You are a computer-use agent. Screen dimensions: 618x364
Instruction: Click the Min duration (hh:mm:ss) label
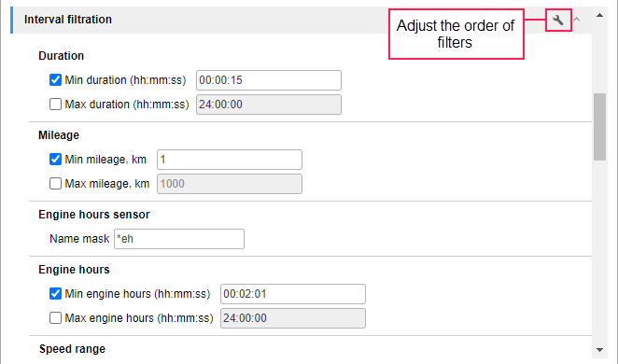[125, 80]
